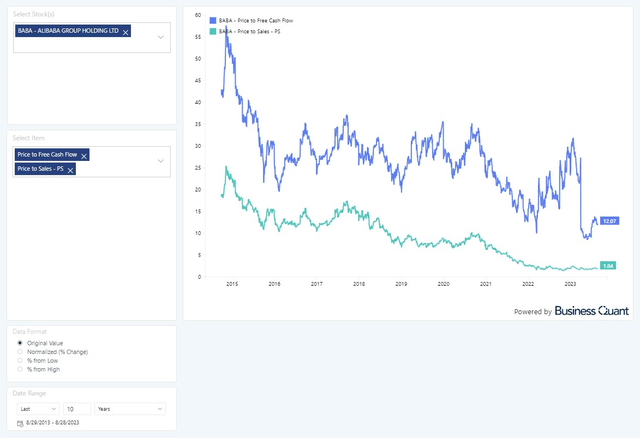Click blue Price to Free Cash Flow legend marker
This screenshot has height=438, width=640.
pyautogui.click(x=211, y=20)
